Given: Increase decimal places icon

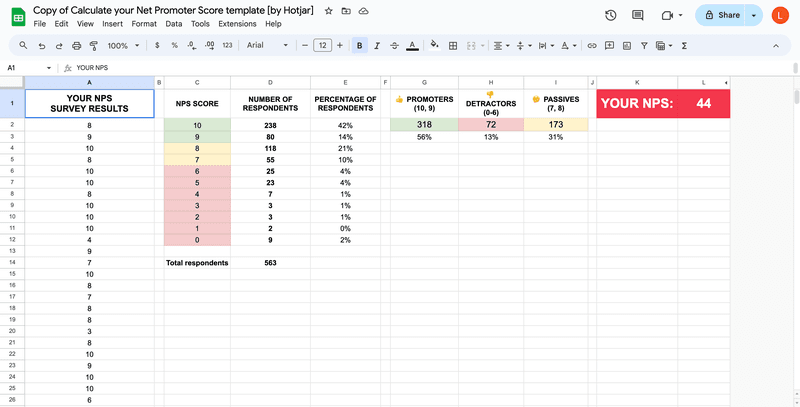Looking at the screenshot, I should click(x=210, y=45).
